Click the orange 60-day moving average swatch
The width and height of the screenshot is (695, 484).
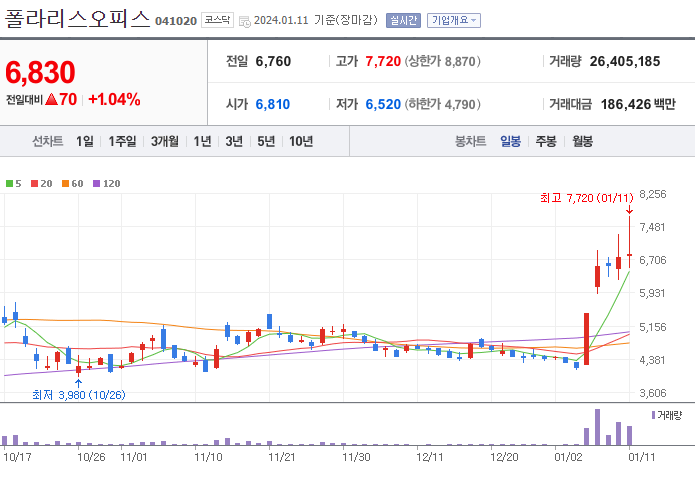(66, 183)
